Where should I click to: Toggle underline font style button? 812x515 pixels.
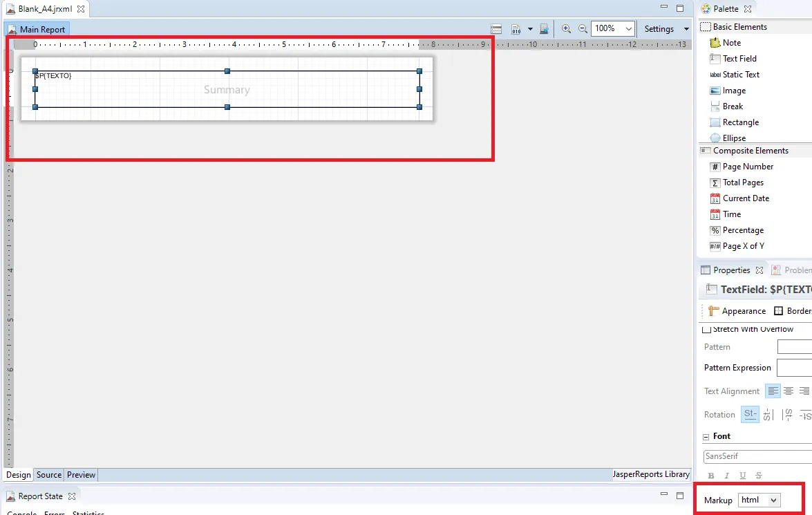[x=743, y=476]
